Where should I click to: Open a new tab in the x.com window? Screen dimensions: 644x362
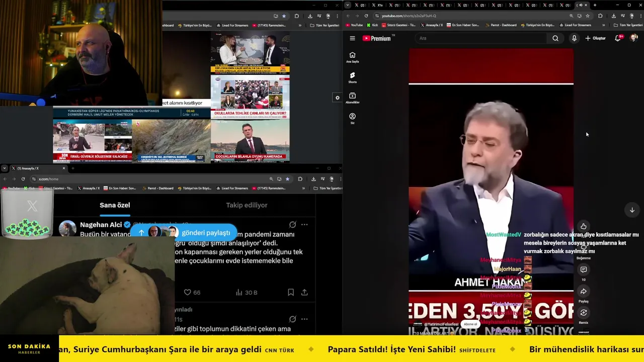[72, 168]
